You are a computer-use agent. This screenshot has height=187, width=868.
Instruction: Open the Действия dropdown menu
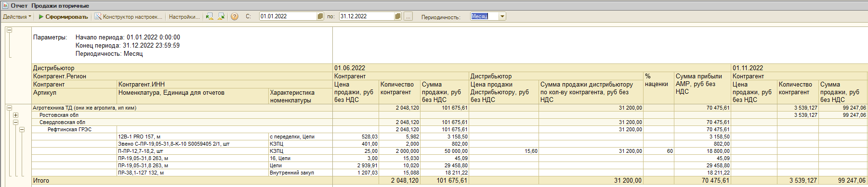[17, 16]
